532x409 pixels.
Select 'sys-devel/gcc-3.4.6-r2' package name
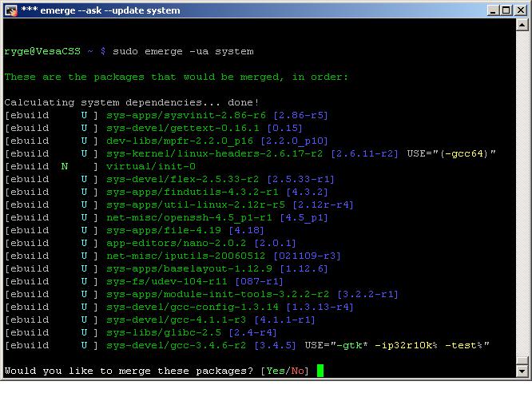(x=176, y=346)
